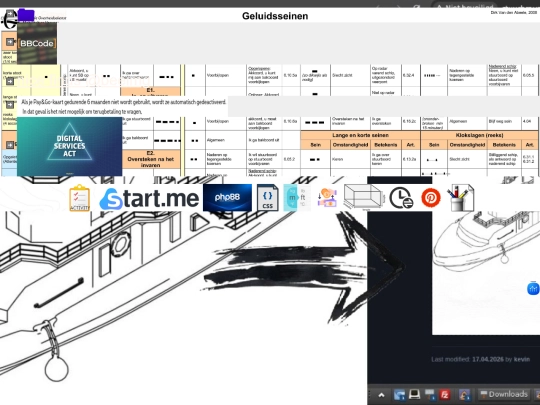Open the Activity clipboard checklist icon
The image size is (540, 405).
tap(80, 198)
